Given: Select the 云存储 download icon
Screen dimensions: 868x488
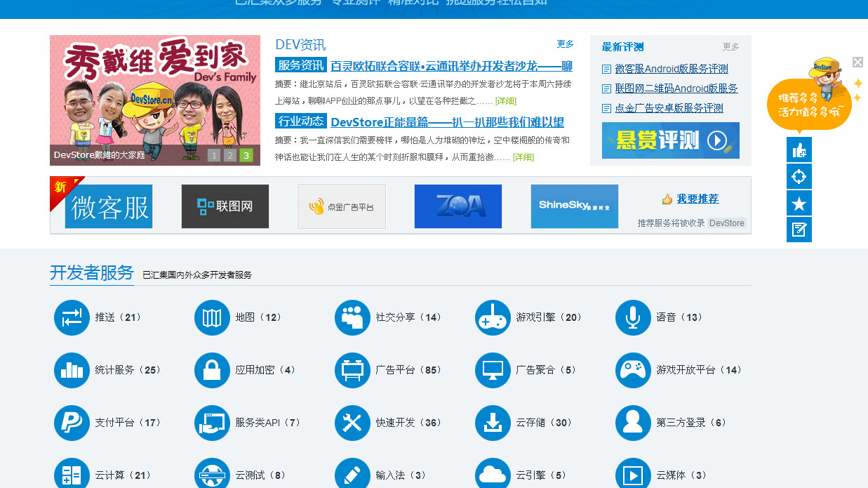Looking at the screenshot, I should click(493, 423).
